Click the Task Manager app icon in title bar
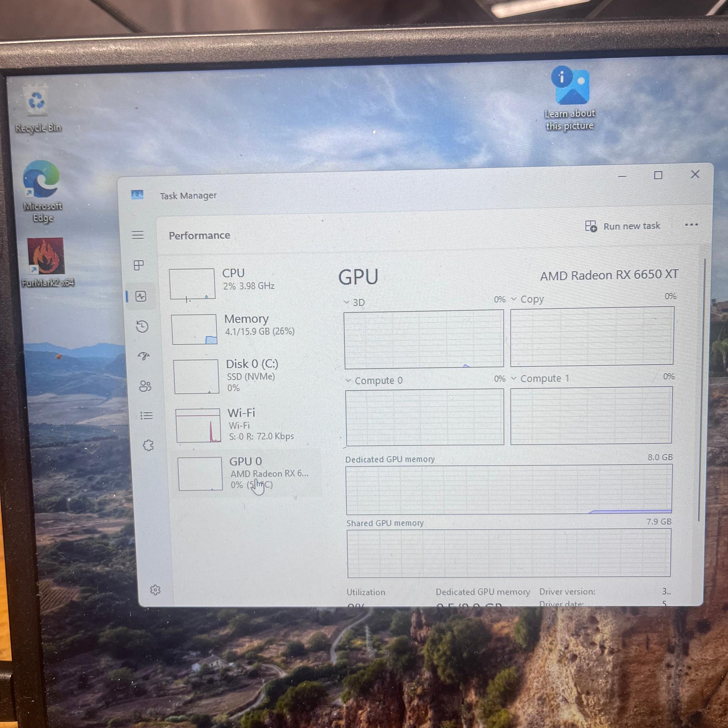This screenshot has width=728, height=728. tap(137, 194)
